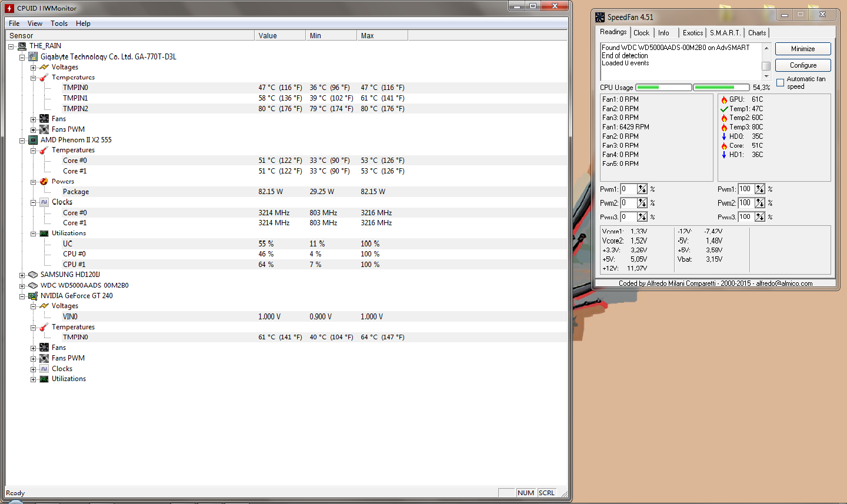This screenshot has width=847, height=504.
Task: Click the Configure button in SpeedFan
Action: (x=803, y=65)
